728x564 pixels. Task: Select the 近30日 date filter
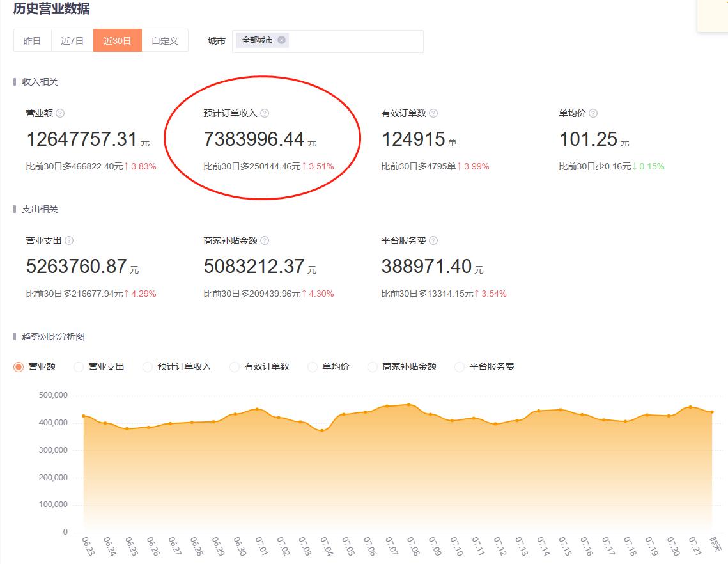tap(118, 40)
